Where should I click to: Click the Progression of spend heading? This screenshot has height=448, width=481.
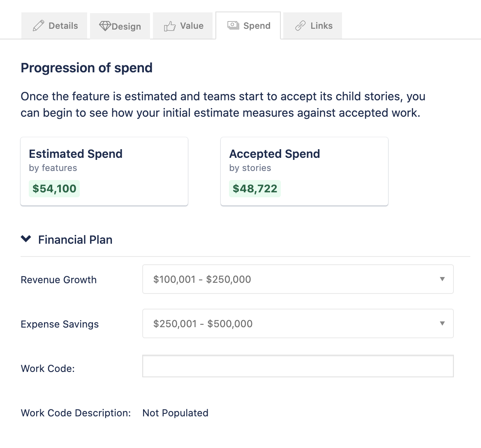pyautogui.click(x=86, y=68)
